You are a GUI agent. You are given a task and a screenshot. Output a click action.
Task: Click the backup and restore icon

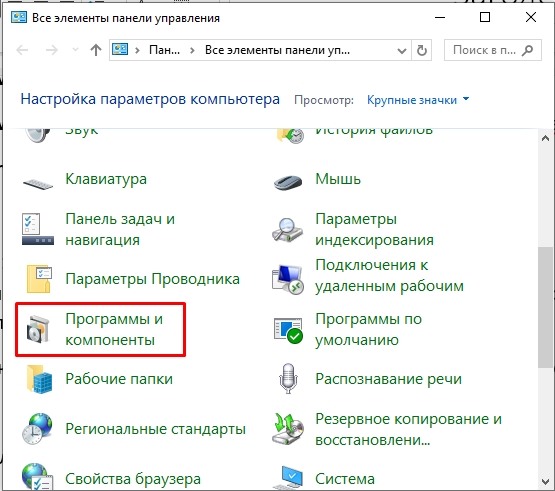(288, 429)
